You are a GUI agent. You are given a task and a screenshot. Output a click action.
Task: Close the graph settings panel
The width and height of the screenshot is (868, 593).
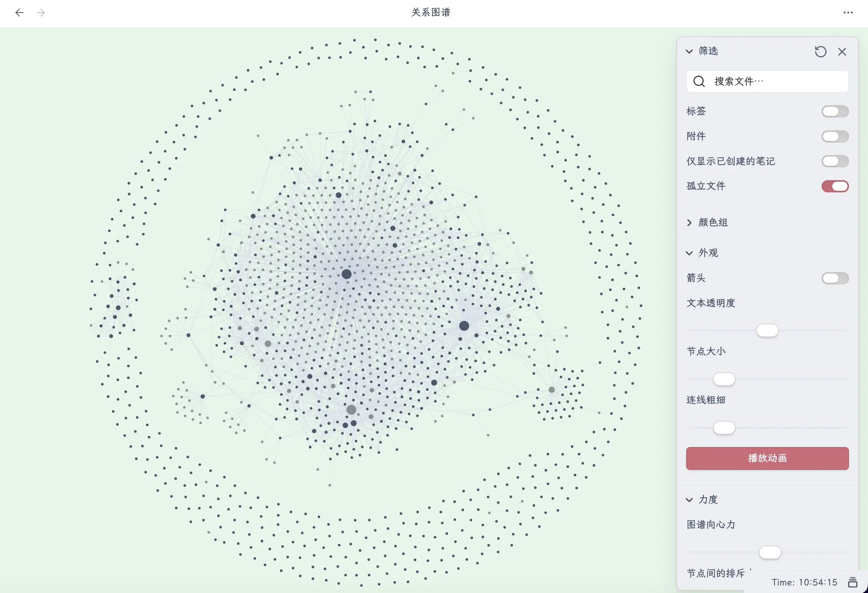[842, 52]
